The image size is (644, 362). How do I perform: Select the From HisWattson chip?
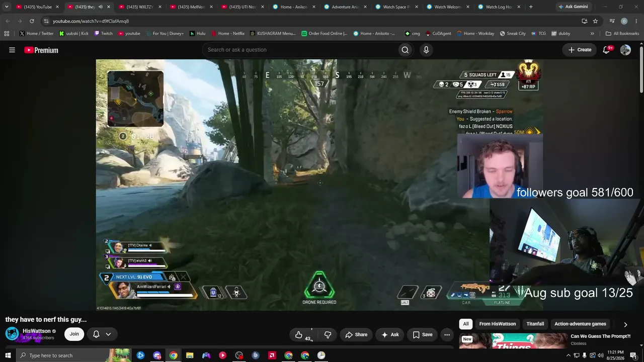[x=498, y=324]
